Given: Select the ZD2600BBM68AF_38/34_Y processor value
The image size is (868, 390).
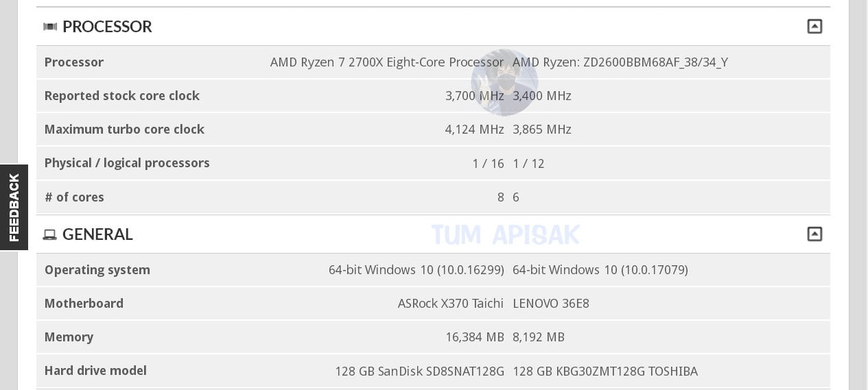Looking at the screenshot, I should click(620, 62).
